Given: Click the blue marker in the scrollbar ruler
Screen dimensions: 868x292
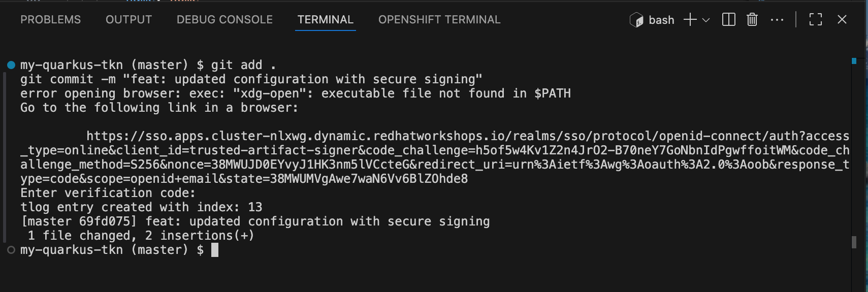Looking at the screenshot, I should coord(854,61).
